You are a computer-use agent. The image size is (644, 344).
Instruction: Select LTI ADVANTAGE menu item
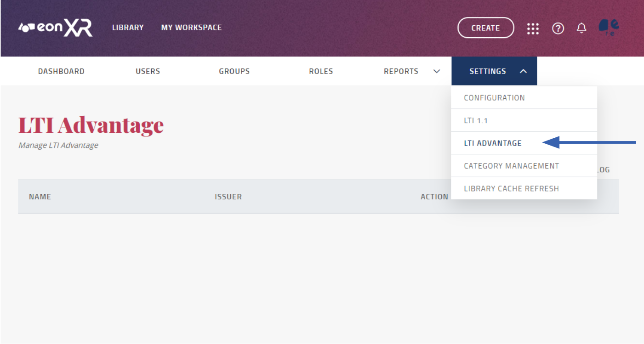[524, 143]
